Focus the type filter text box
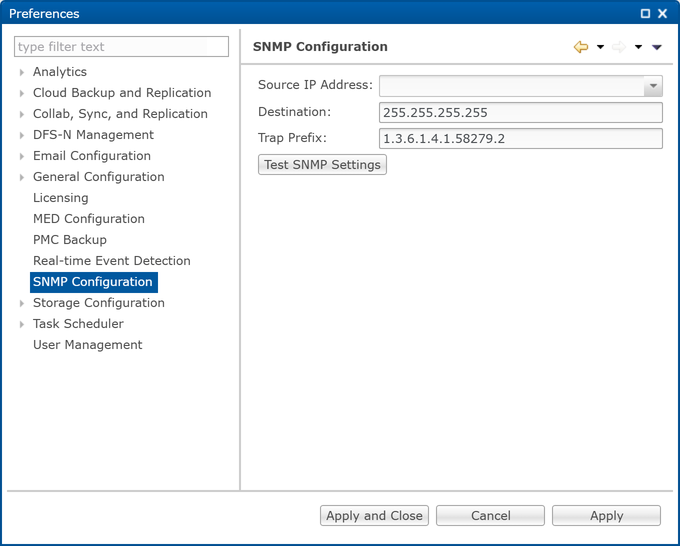680x546 pixels. click(x=121, y=46)
